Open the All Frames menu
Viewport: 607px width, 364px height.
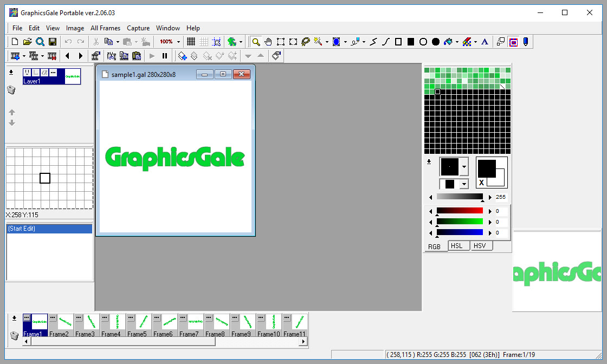tap(105, 28)
